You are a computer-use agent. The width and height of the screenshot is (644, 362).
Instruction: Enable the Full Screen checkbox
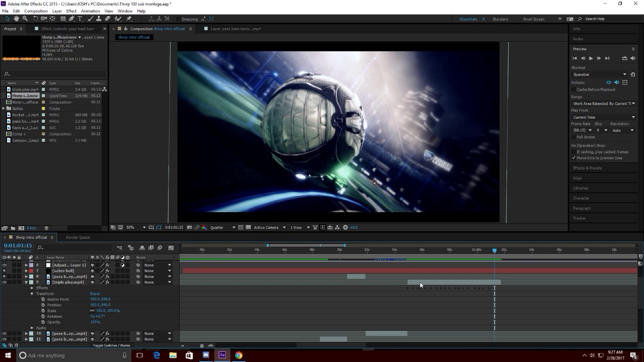[x=574, y=137]
